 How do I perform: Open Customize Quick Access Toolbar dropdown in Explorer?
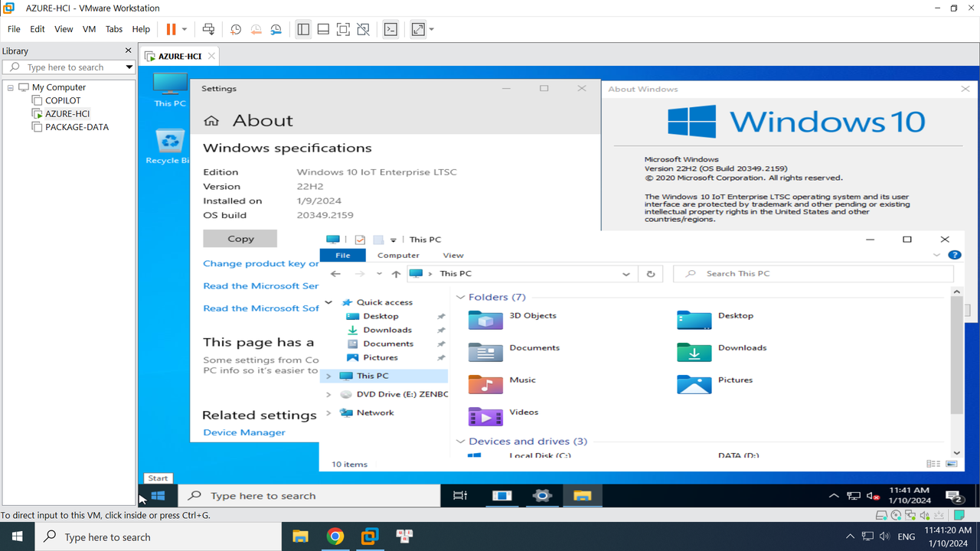click(394, 240)
